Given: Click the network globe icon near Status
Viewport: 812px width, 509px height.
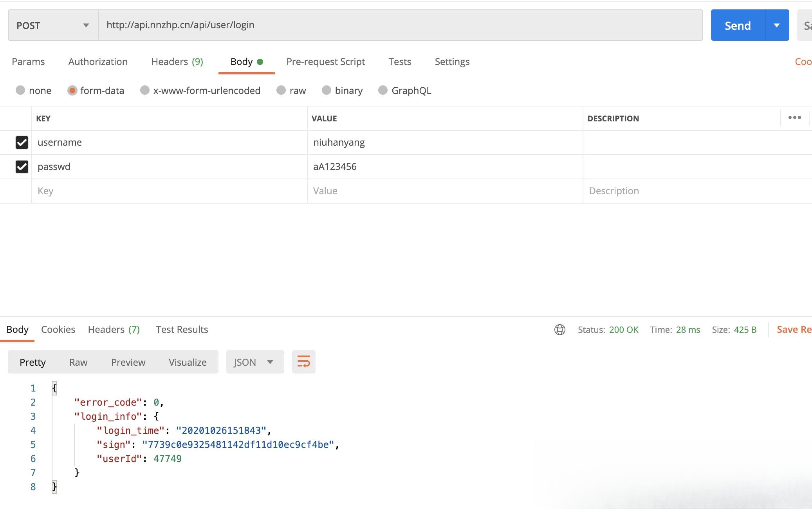Looking at the screenshot, I should click(x=559, y=330).
